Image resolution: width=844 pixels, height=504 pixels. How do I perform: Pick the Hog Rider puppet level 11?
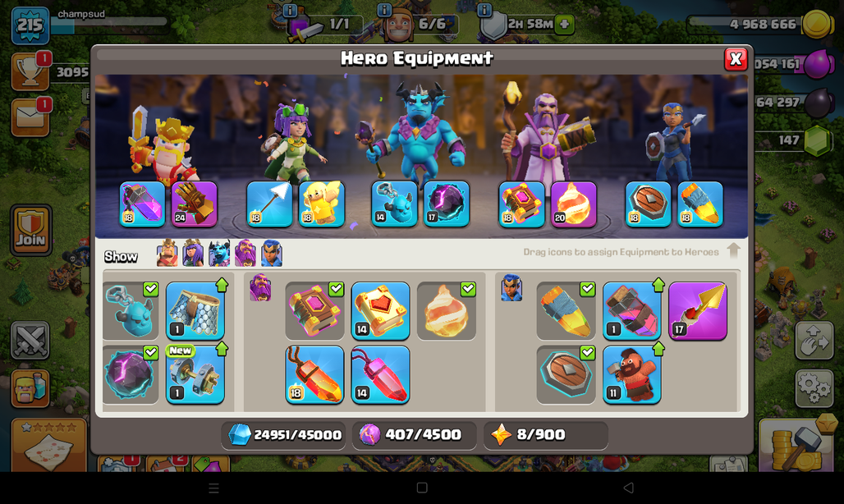coord(632,374)
